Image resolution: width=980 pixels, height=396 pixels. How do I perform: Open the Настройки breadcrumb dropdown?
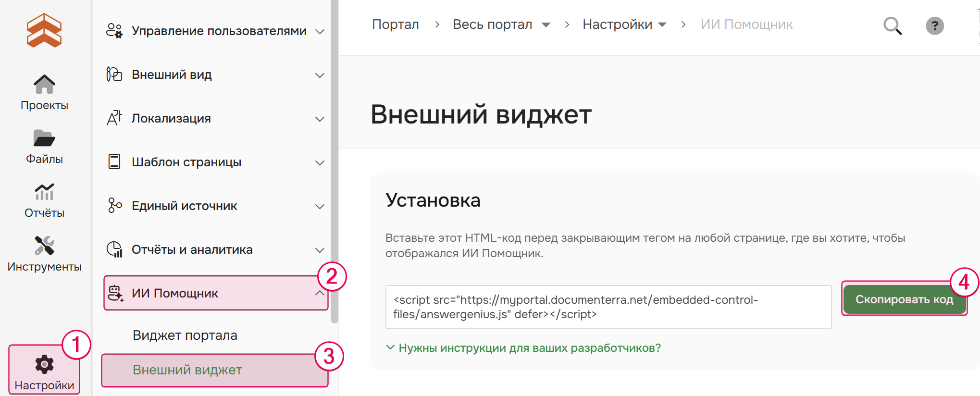tap(662, 25)
